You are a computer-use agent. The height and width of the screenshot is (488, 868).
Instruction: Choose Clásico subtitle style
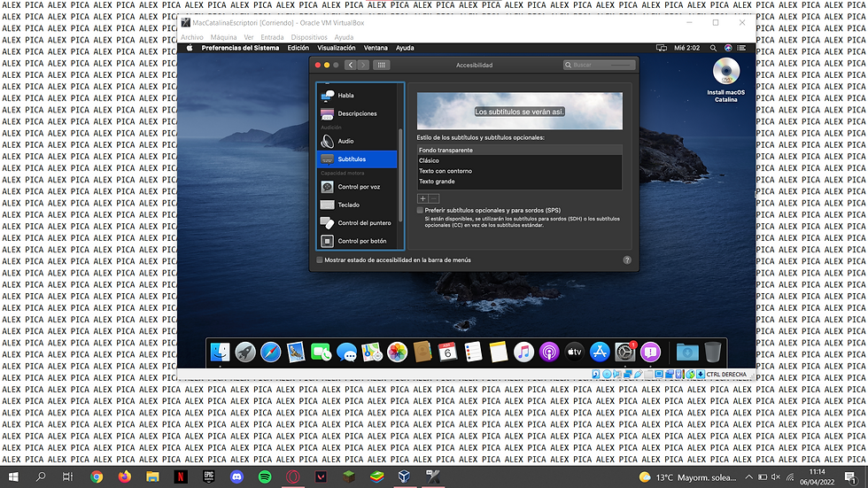coord(519,160)
